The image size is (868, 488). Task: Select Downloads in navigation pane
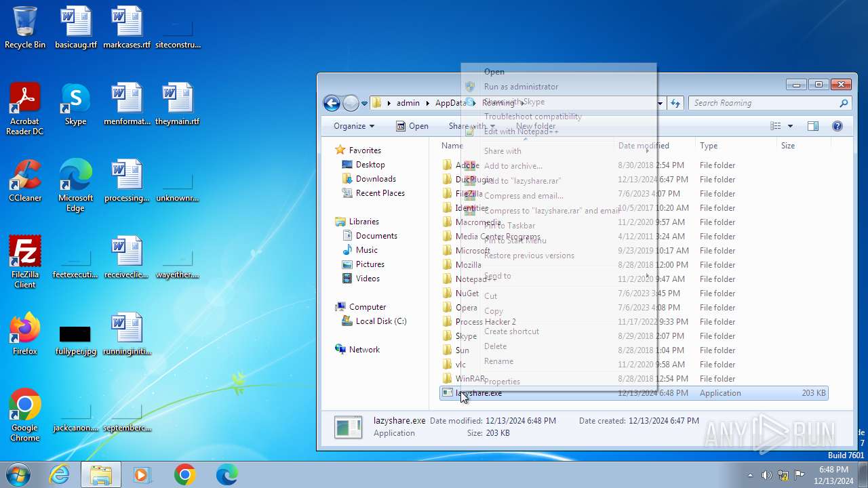click(375, 179)
